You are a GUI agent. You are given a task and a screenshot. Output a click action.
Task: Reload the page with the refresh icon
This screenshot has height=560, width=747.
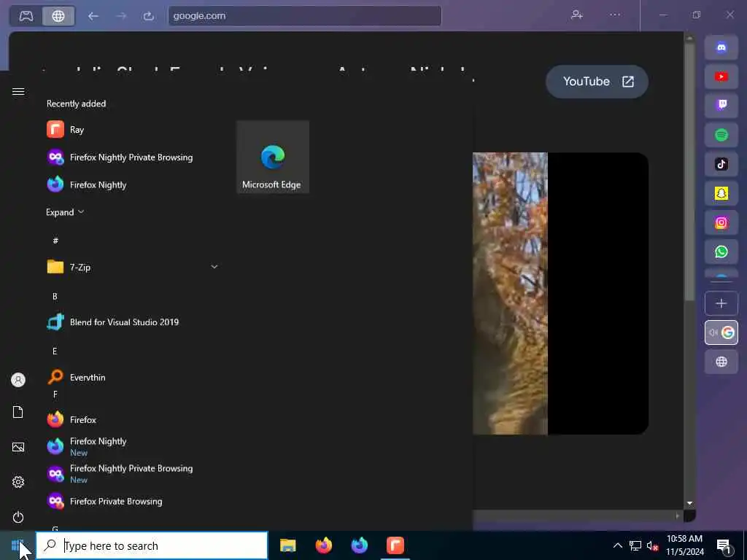click(x=149, y=16)
